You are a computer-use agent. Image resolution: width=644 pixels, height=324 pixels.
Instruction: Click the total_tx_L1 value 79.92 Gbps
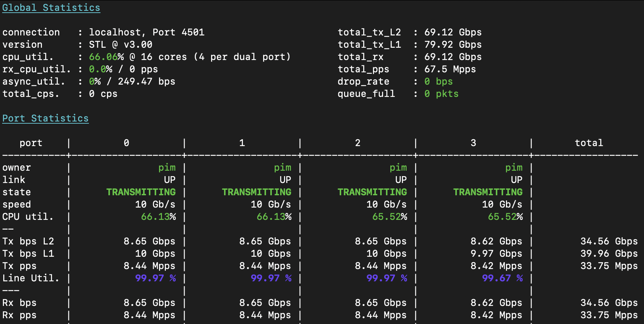coord(452,44)
